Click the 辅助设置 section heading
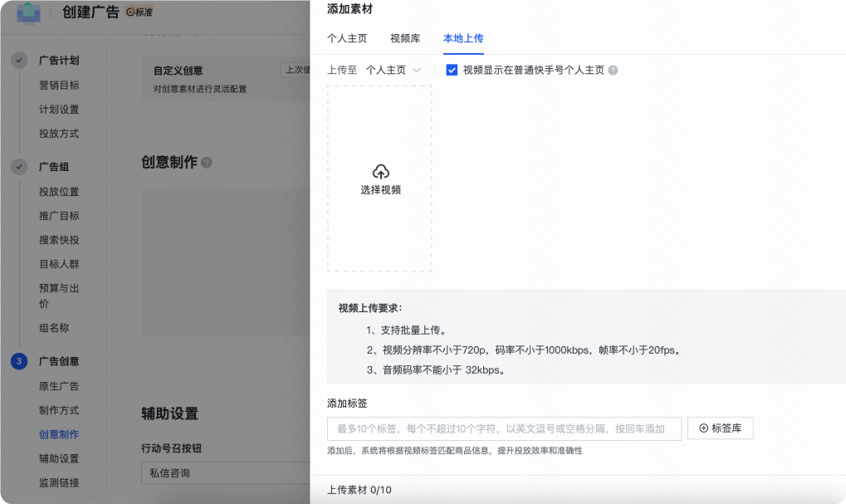Screen dimensions: 846x504 tap(169, 413)
